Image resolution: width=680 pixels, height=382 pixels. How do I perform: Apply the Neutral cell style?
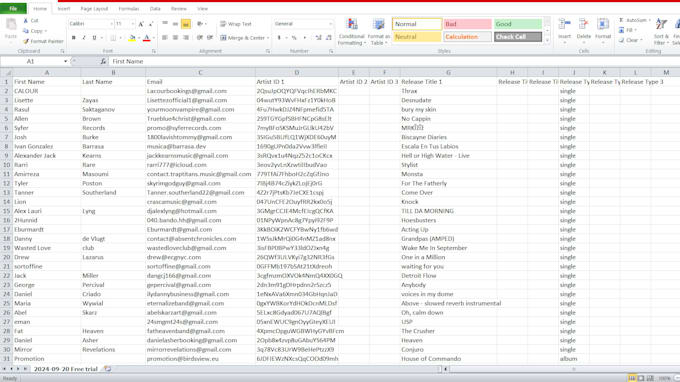tap(417, 37)
